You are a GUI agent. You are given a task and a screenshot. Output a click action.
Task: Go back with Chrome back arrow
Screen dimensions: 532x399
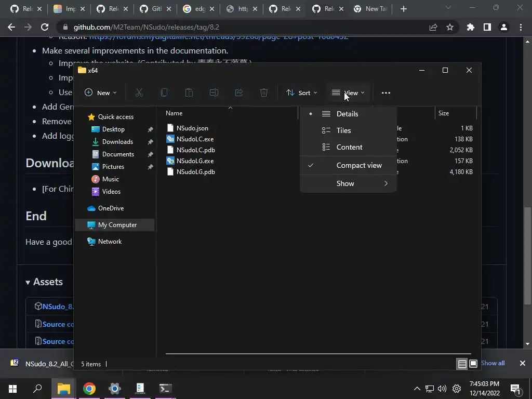[11, 27]
